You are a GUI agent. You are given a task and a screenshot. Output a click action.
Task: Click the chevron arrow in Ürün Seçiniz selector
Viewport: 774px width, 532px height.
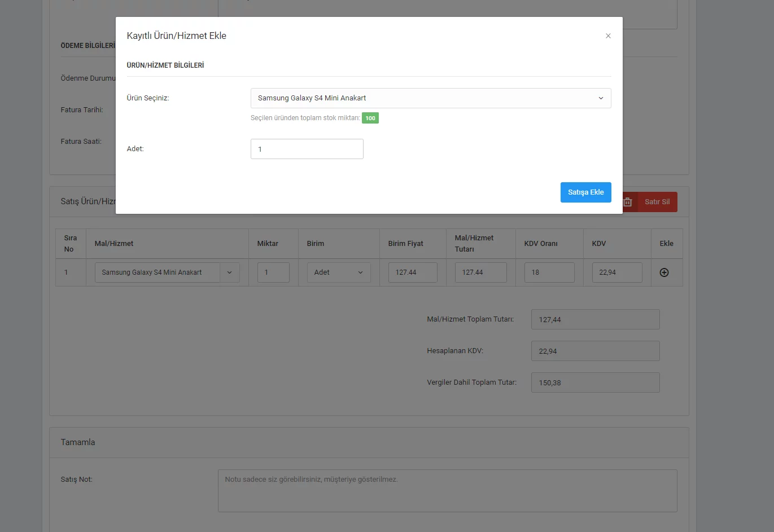coord(601,98)
